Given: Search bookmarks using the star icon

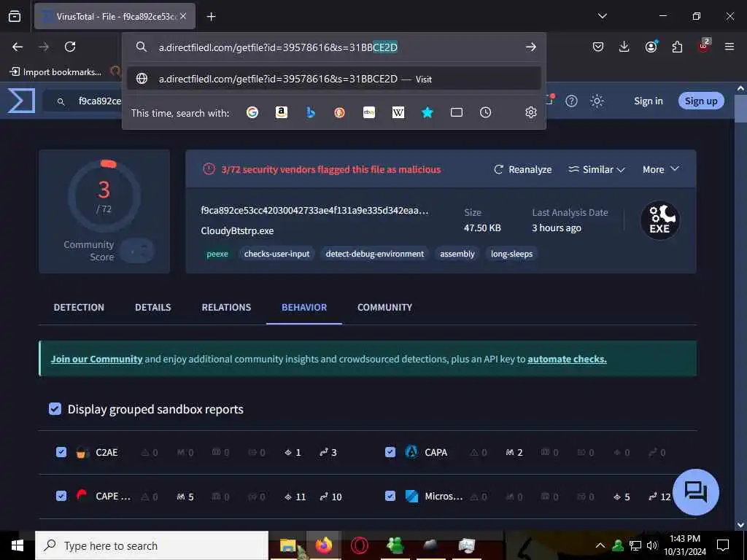Looking at the screenshot, I should click(x=427, y=112).
